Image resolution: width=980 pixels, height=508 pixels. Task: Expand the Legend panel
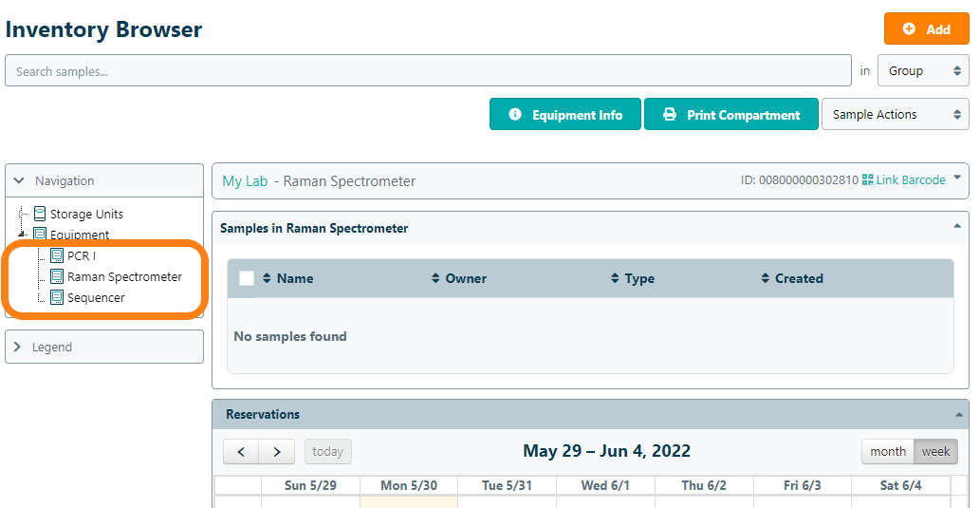[104, 348]
